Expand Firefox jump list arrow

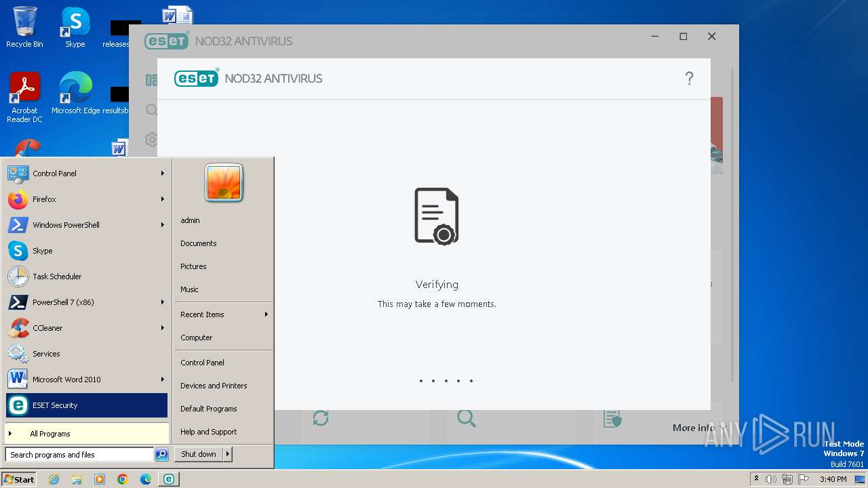[x=163, y=199]
